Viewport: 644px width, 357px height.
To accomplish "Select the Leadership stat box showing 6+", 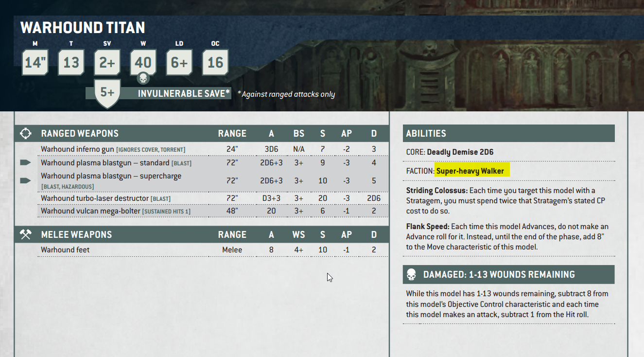I will pyautogui.click(x=179, y=62).
